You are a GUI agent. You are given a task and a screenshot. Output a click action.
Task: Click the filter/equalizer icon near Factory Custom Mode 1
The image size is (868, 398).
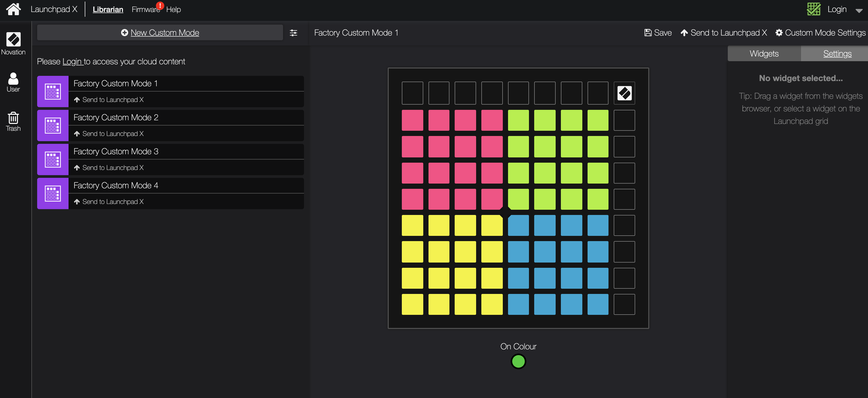click(294, 33)
